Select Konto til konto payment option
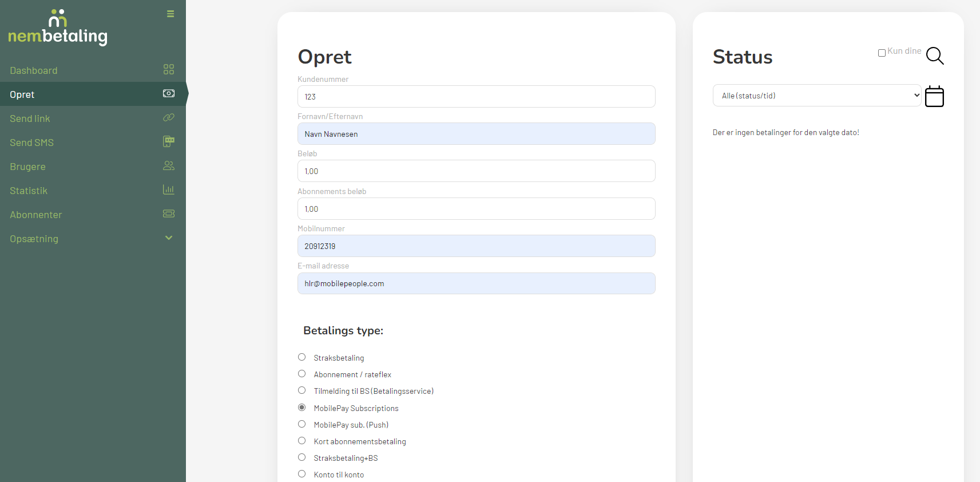Screen dimensions: 980x482 tap(302, 474)
